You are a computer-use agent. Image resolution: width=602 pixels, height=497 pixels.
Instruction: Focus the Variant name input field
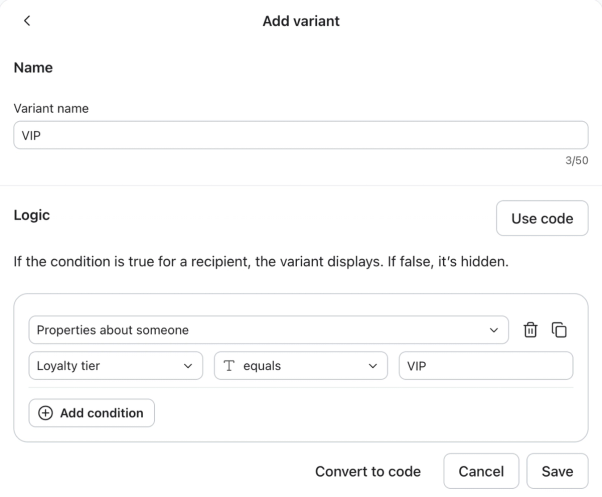[301, 135]
